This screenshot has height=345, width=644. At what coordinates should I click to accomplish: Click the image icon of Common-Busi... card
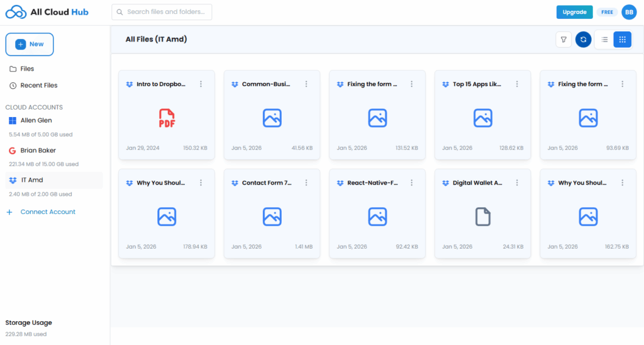[272, 118]
